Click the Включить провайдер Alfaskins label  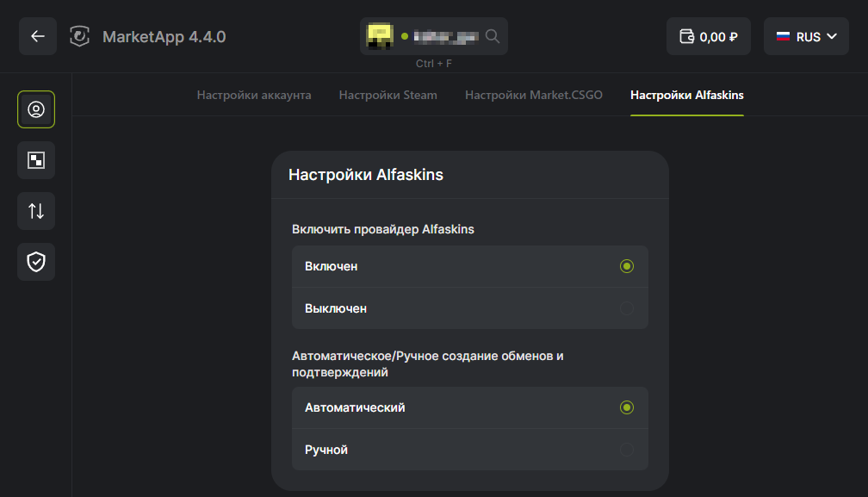click(383, 229)
